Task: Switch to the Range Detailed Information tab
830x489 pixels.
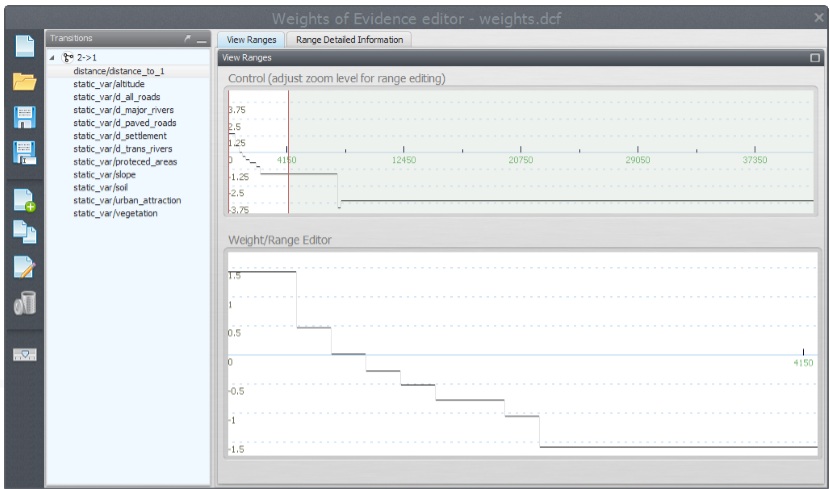Action: pyautogui.click(x=349, y=39)
